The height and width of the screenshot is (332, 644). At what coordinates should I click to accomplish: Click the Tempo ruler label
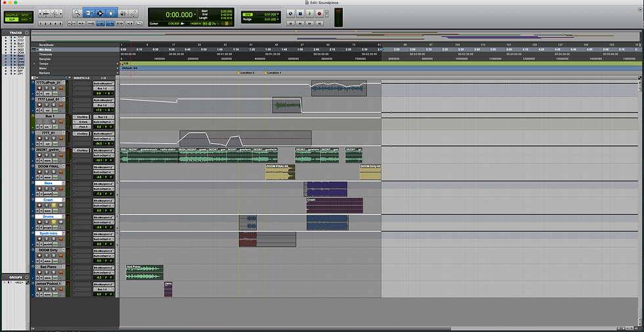43,64
